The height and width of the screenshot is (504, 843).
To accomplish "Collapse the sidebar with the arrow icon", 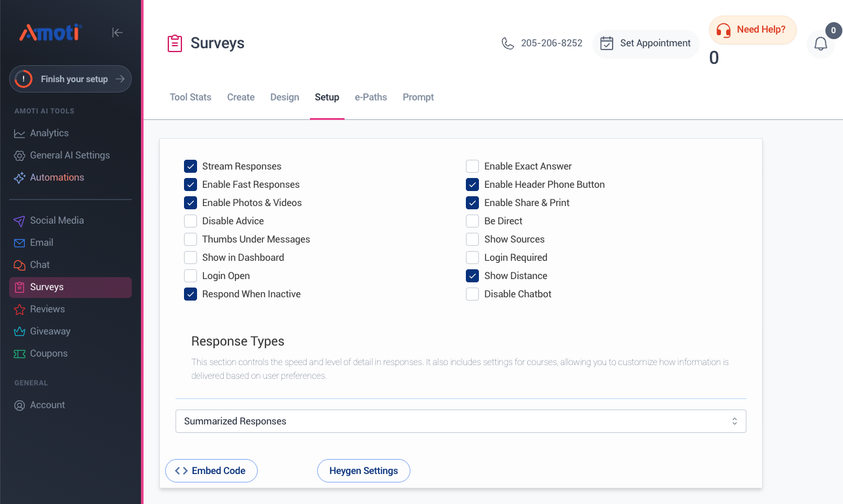I will pyautogui.click(x=117, y=33).
